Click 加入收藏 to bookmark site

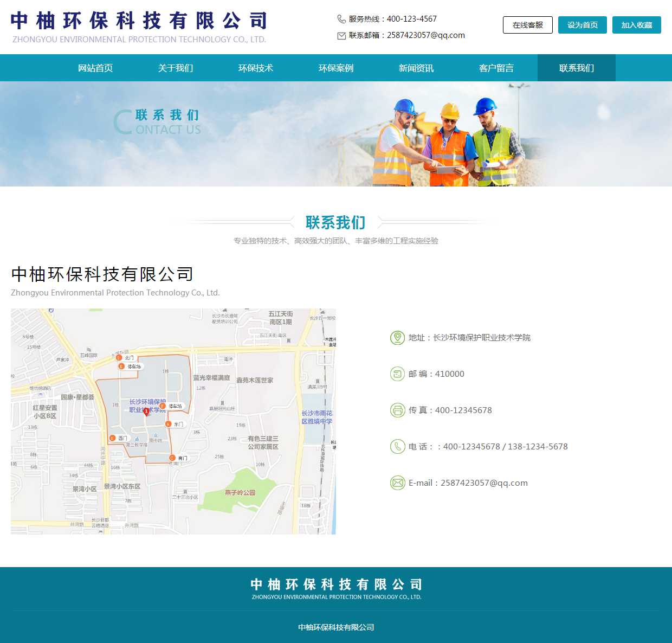[x=636, y=25]
